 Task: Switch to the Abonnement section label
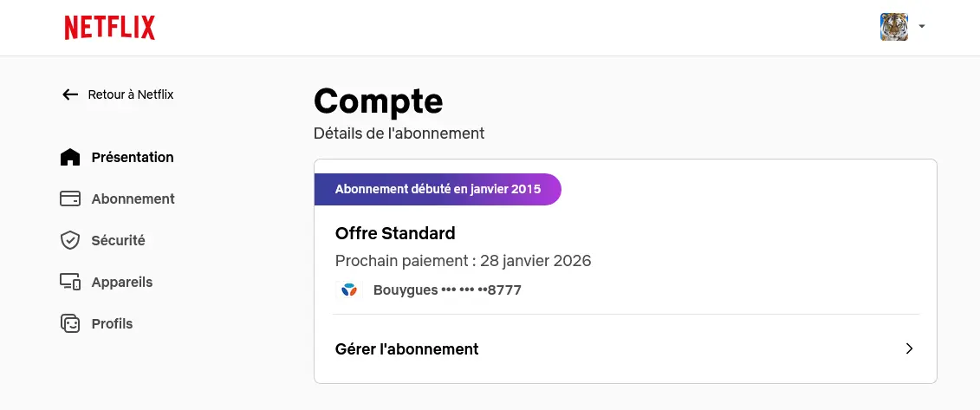[x=133, y=198]
